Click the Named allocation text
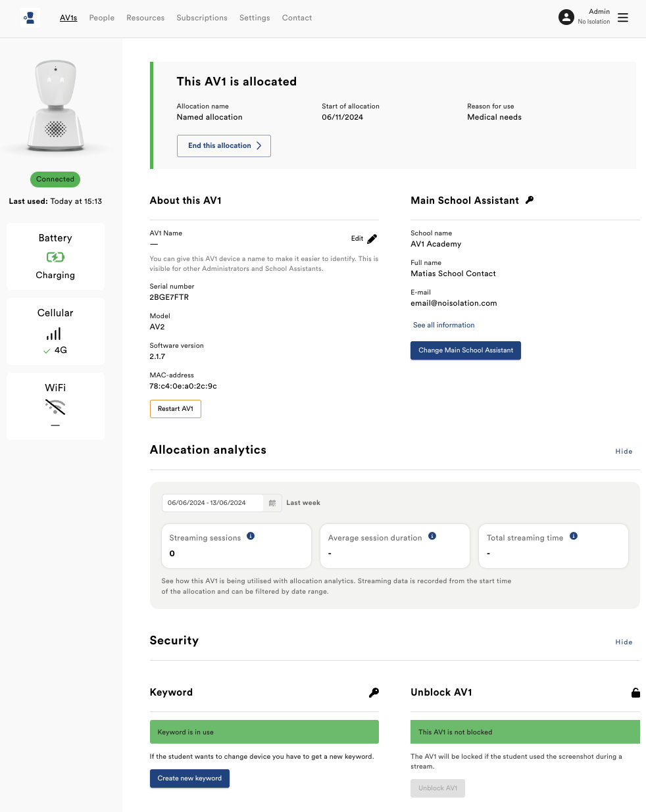This screenshot has height=812, width=646. 209,117
